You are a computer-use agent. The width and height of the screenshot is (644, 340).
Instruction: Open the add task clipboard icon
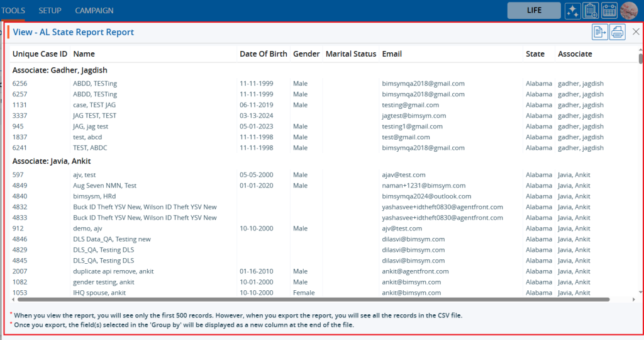(591, 11)
